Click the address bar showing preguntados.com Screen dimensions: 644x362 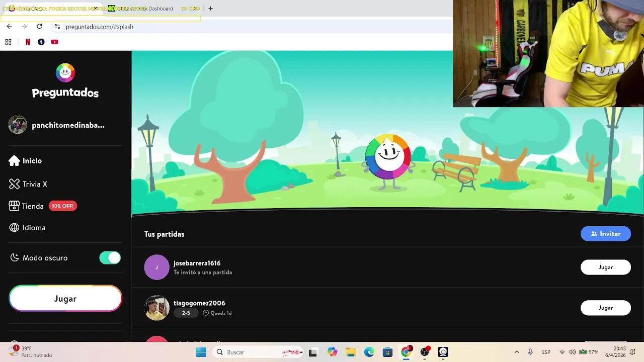(201, 27)
